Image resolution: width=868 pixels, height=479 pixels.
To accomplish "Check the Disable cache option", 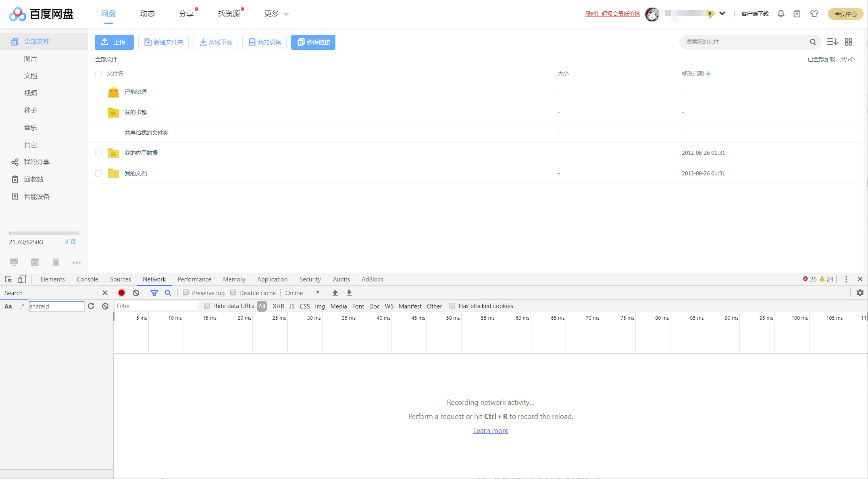I will 233,293.
